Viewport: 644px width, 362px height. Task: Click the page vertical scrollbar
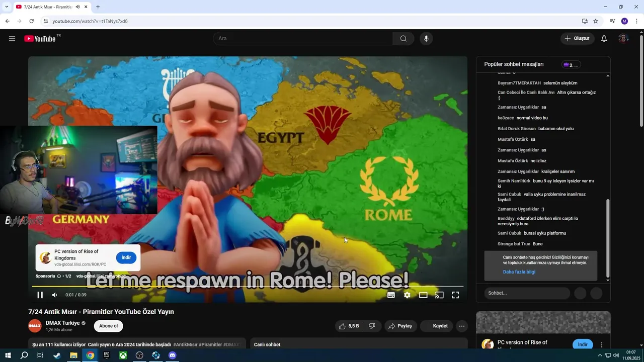click(x=641, y=80)
